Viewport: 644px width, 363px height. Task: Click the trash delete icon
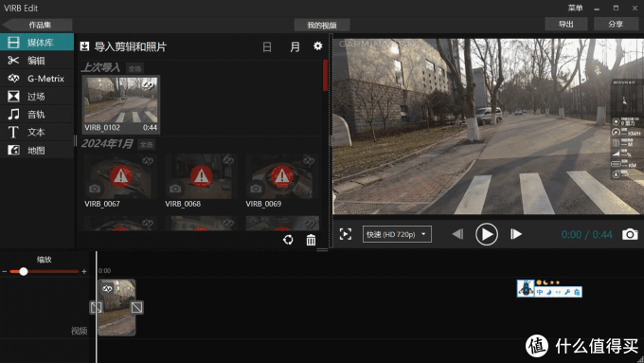[311, 240]
